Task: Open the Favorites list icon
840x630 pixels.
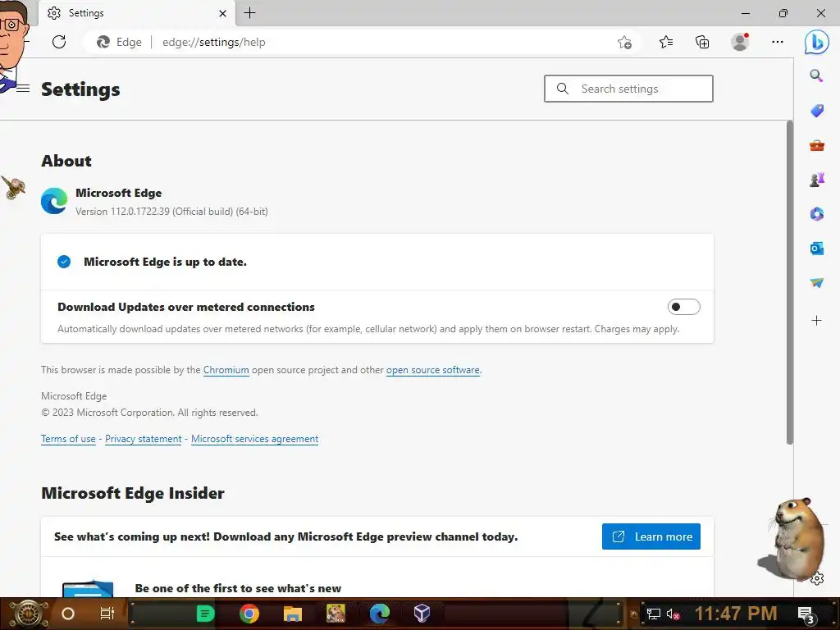Action: pyautogui.click(x=666, y=42)
